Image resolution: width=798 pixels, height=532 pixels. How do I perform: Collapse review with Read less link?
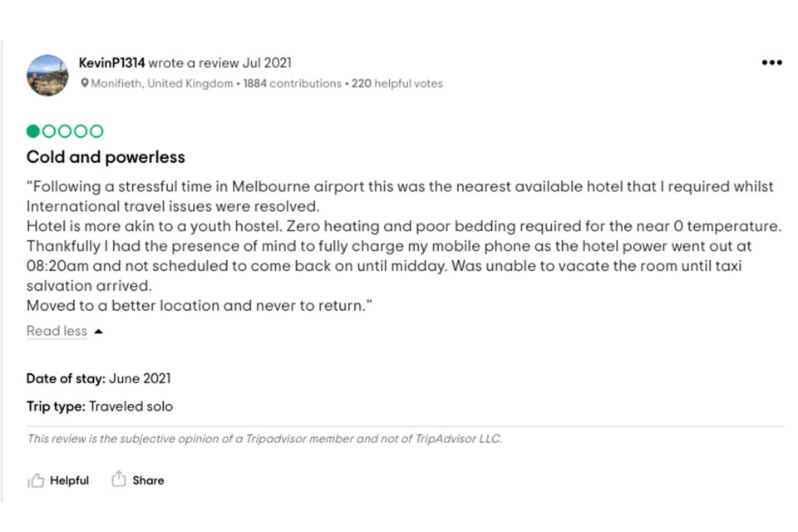pyautogui.click(x=57, y=331)
